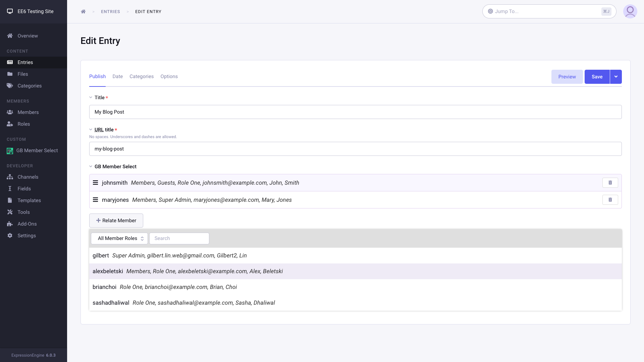Delete the maryjones member relation
Viewport: 644px width, 362px height.
(610, 200)
